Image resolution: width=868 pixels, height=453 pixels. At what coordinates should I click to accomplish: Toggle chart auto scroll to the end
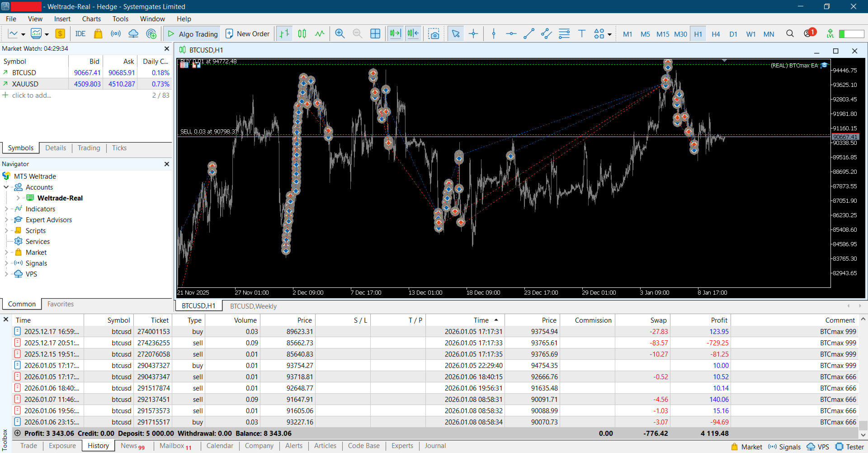395,34
